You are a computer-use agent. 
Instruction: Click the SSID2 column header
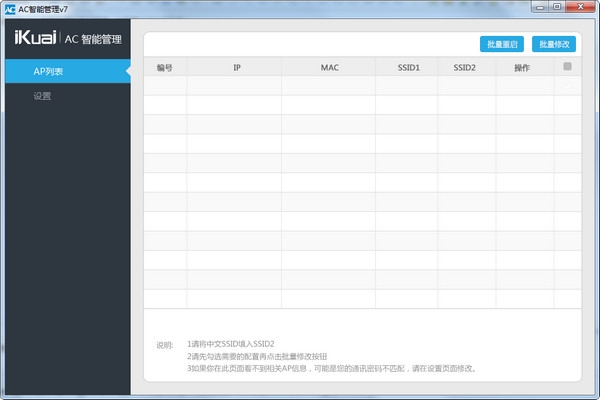click(x=465, y=68)
